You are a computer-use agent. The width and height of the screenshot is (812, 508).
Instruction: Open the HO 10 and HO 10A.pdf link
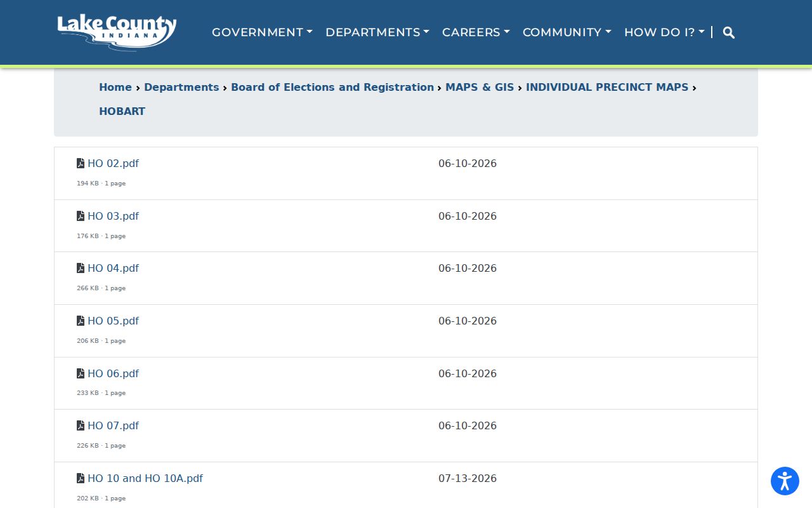click(x=145, y=478)
